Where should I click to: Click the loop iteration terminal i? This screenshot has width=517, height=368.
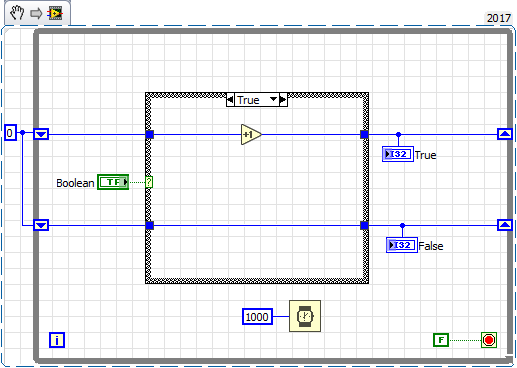click(57, 340)
